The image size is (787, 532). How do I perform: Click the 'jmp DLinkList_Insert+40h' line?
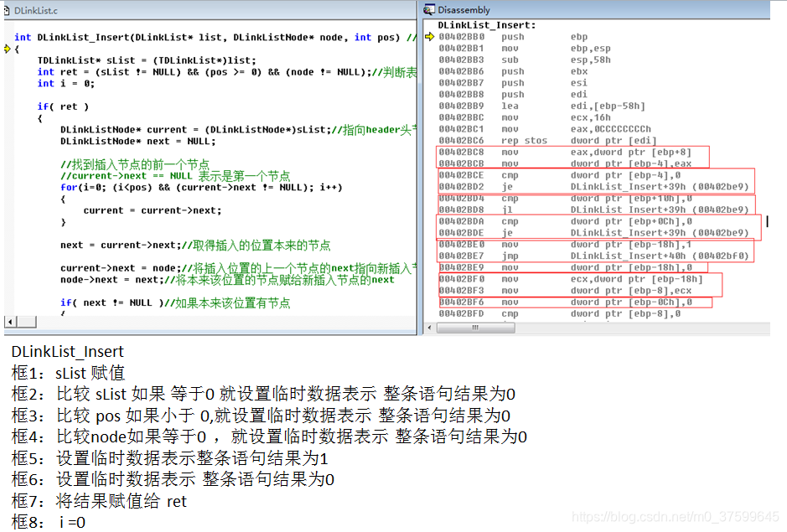(x=593, y=256)
